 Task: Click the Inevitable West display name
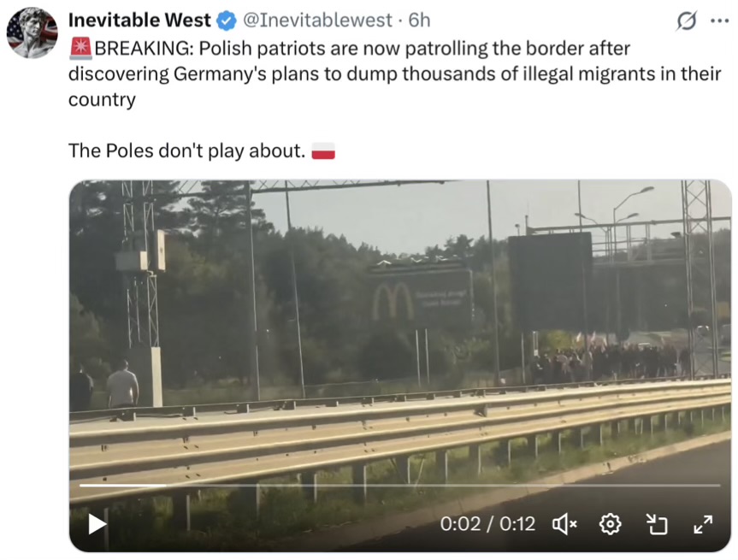pos(139,21)
